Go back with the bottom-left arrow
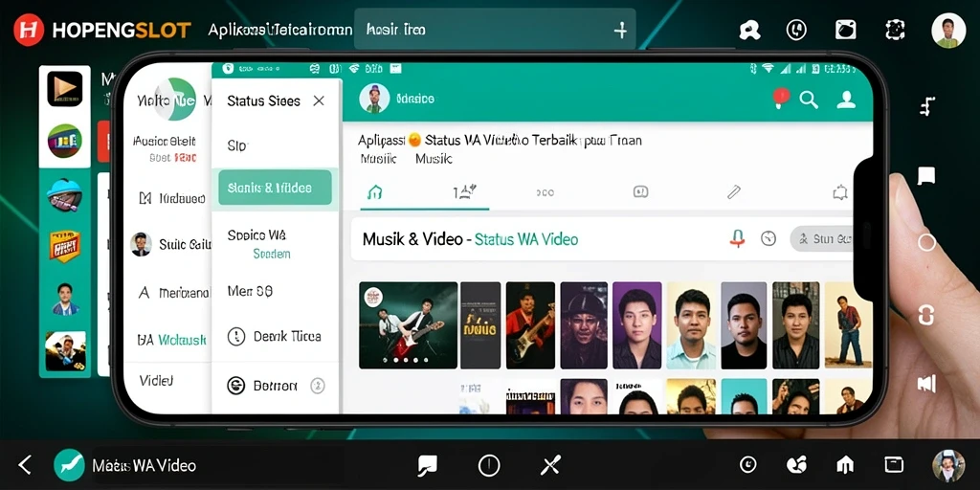 point(24,464)
